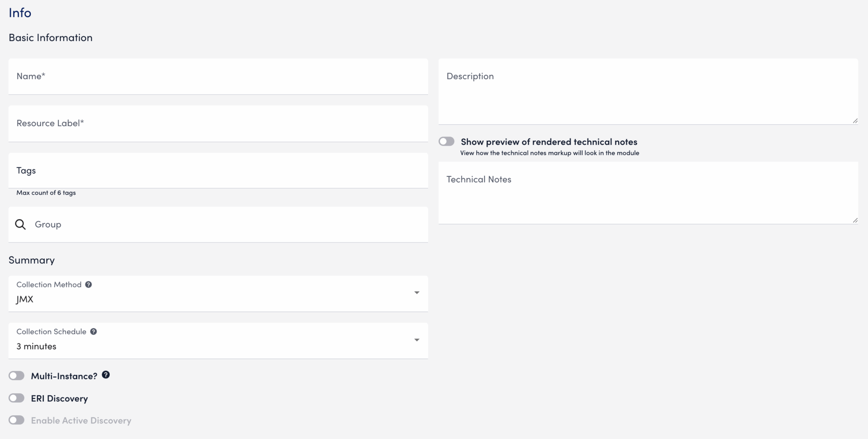Click the Technical Notes resize handle
Viewport: 868px width, 439px height.
[855, 220]
